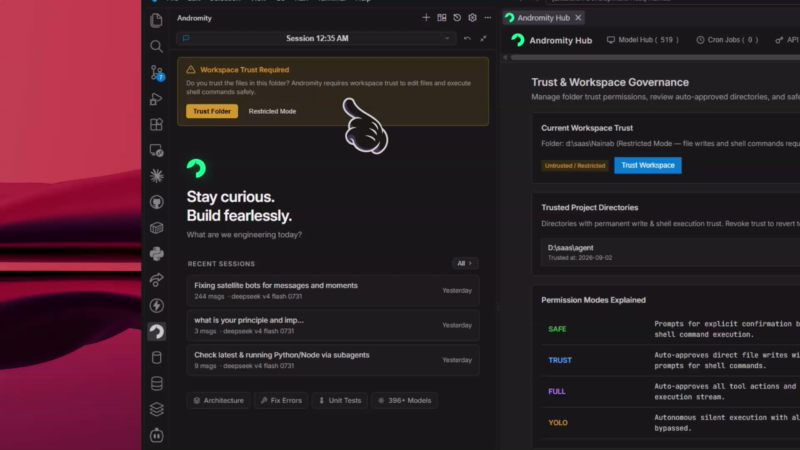Viewport: 800px width, 450px height.
Task: Click the split layout icon in Andromity panel
Action: (442, 18)
